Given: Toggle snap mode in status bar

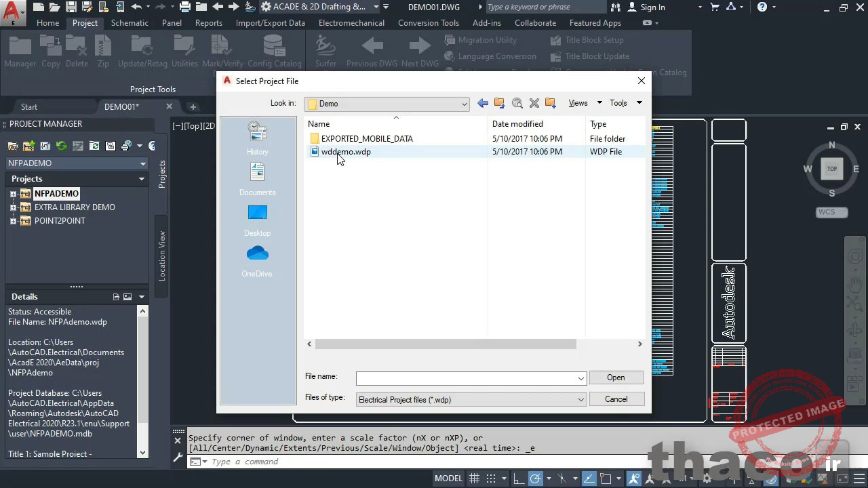Looking at the screenshot, I should [x=490, y=478].
